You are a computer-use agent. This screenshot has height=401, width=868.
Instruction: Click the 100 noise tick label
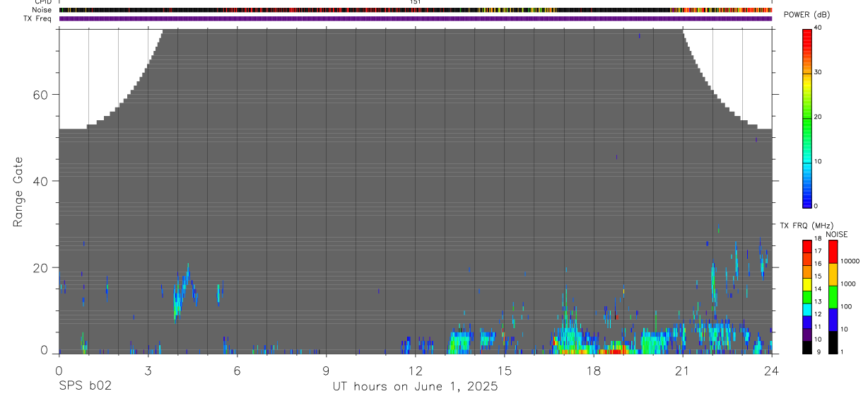click(847, 306)
